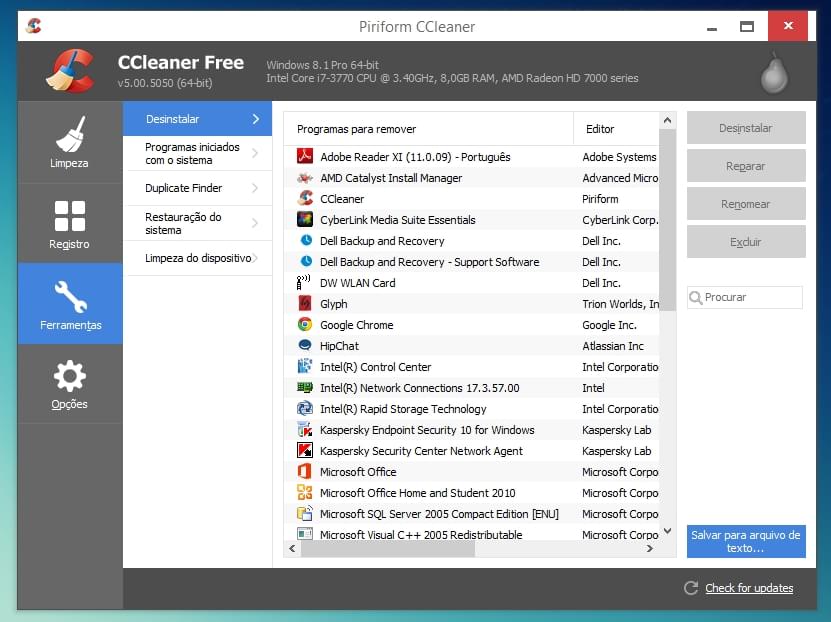This screenshot has height=622, width=831.
Task: Click the Kaspersky Security Center Network Agent icon
Action: pos(305,450)
